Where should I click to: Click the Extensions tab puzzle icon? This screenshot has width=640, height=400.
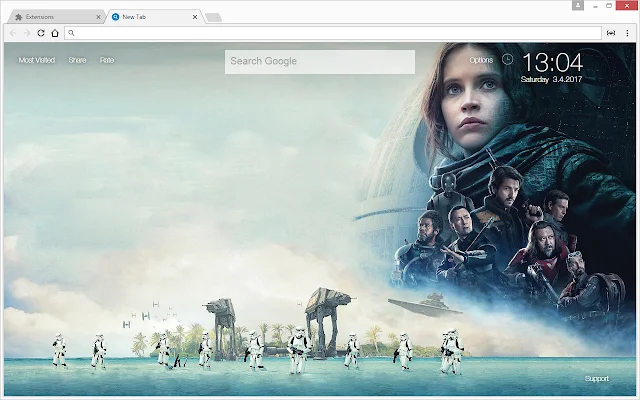click(x=18, y=17)
